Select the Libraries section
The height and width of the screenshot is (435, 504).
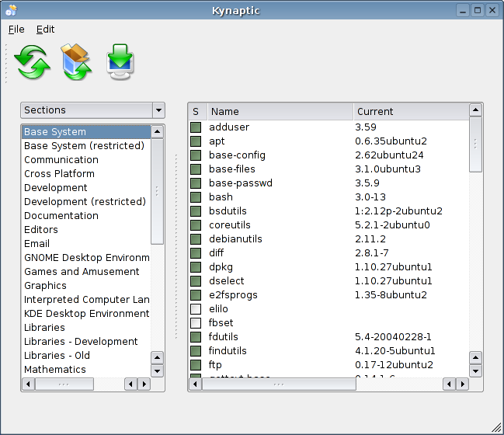coord(86,328)
